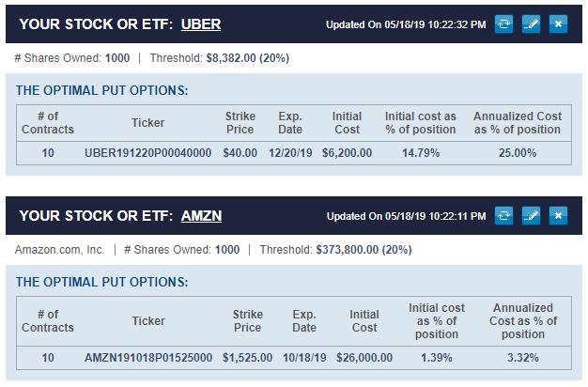Click the AMZN Initial Cost column header

[x=364, y=321]
